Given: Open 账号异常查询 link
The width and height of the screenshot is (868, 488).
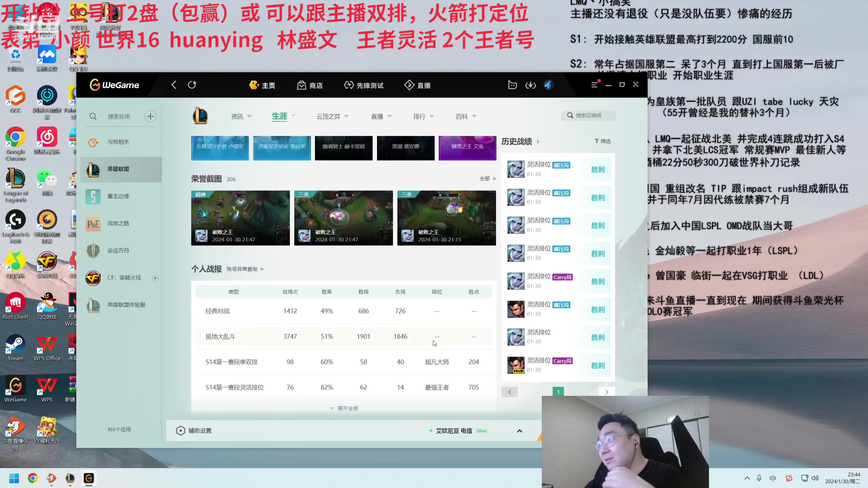Looking at the screenshot, I should point(245,269).
